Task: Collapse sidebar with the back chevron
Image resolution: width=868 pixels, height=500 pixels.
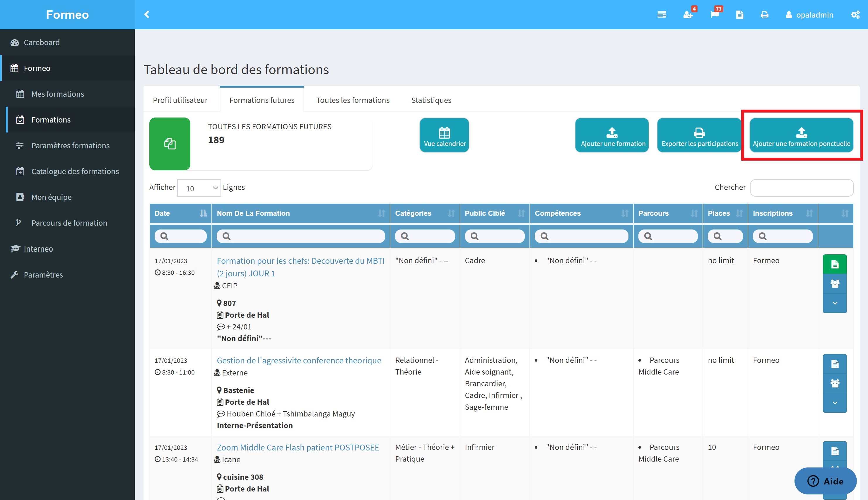Action: tap(147, 14)
